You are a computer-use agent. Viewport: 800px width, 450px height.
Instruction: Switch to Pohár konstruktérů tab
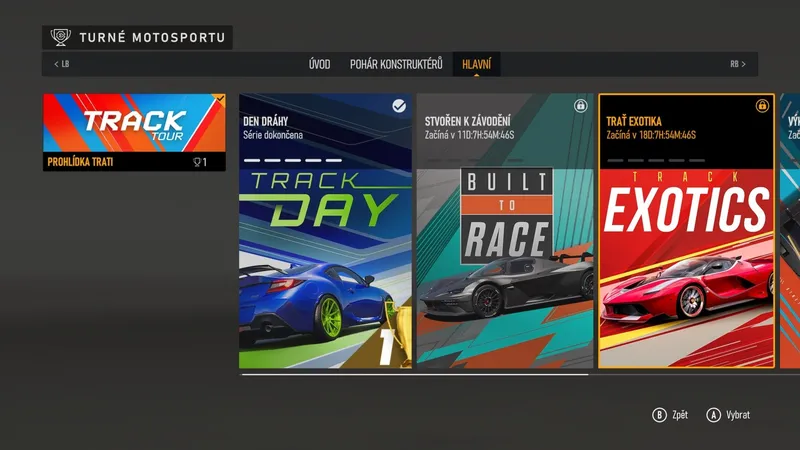pyautogui.click(x=396, y=64)
